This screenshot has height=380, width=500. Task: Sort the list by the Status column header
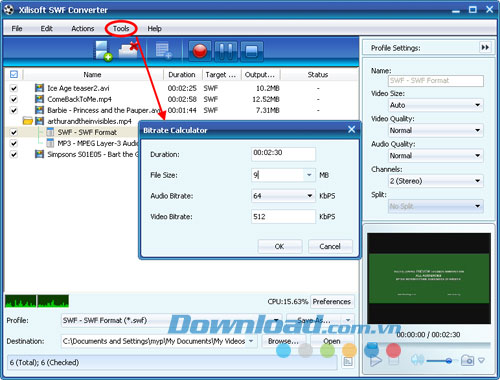(318, 75)
